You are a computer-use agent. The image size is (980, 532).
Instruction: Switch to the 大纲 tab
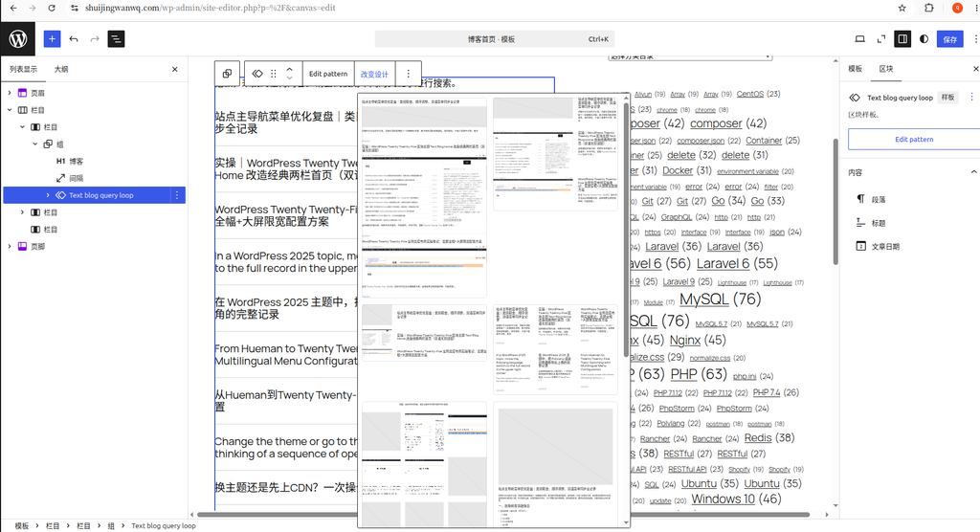(61, 70)
